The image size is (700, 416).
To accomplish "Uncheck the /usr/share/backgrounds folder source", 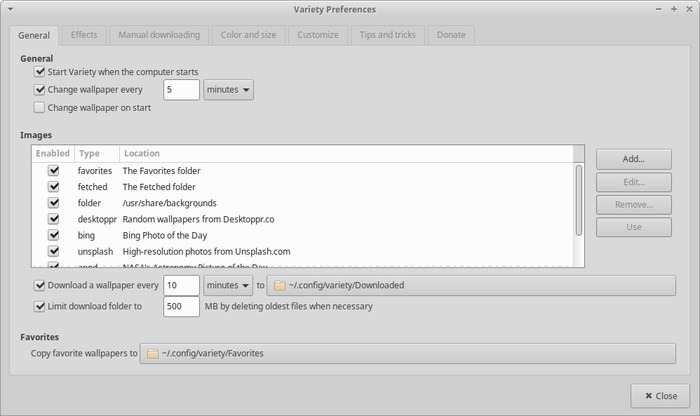I will tap(54, 203).
